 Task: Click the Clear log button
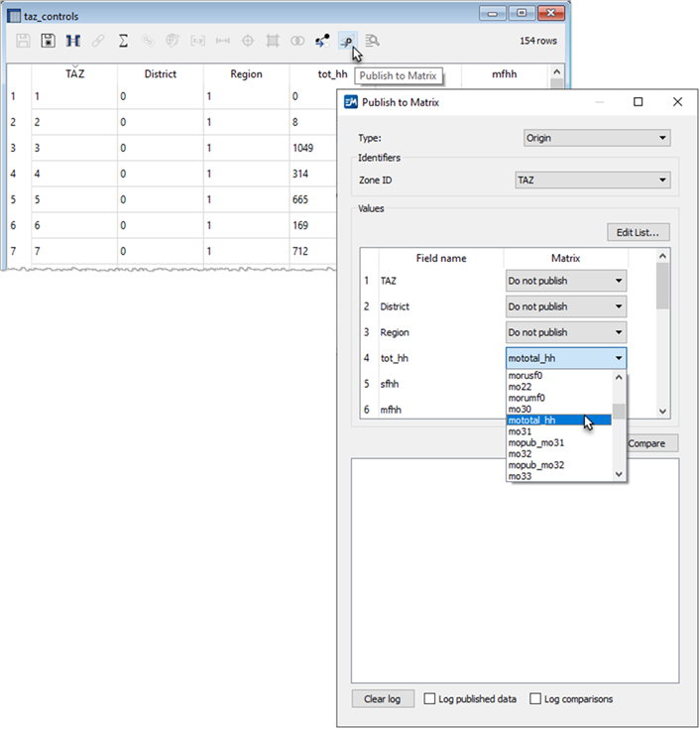(383, 698)
